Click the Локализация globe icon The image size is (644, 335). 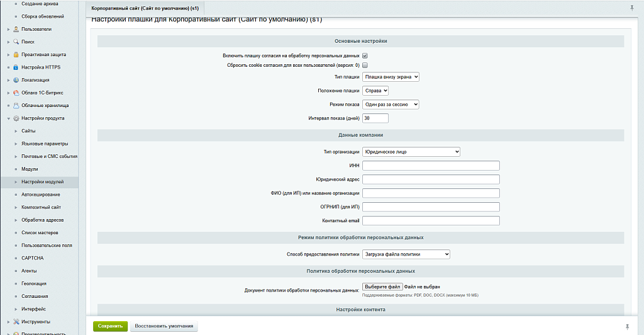16,80
